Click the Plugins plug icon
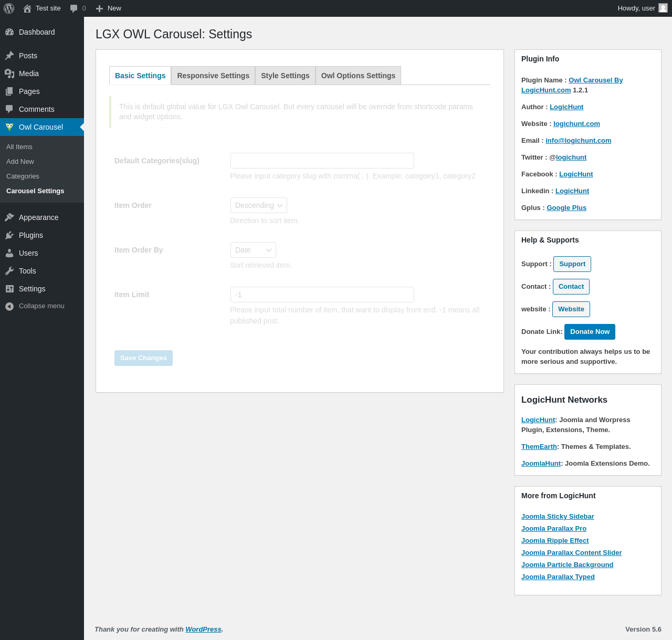The height and width of the screenshot is (640, 672). (x=9, y=235)
